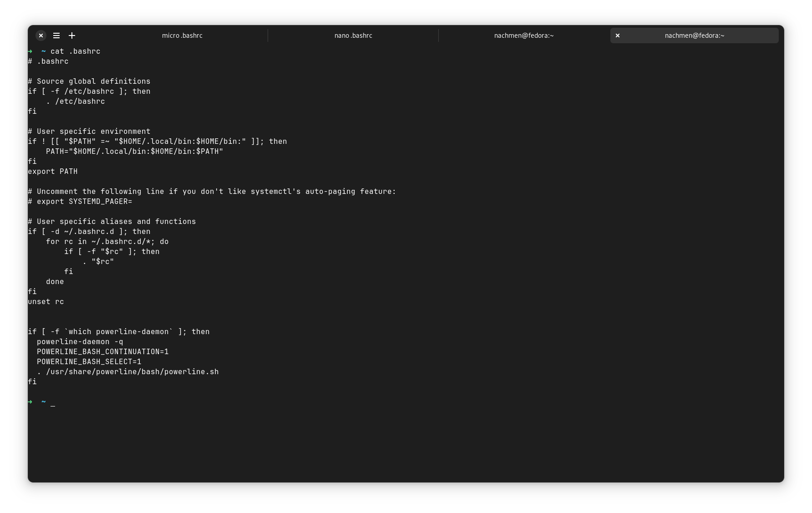Close the terminal window using round X button
This screenshot has height=513, width=812.
[x=41, y=36]
